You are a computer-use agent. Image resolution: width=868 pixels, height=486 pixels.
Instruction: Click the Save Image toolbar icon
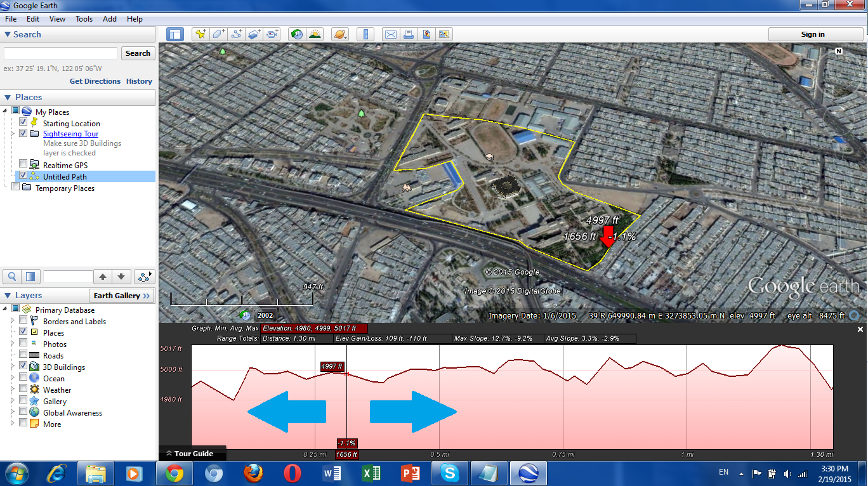point(426,34)
